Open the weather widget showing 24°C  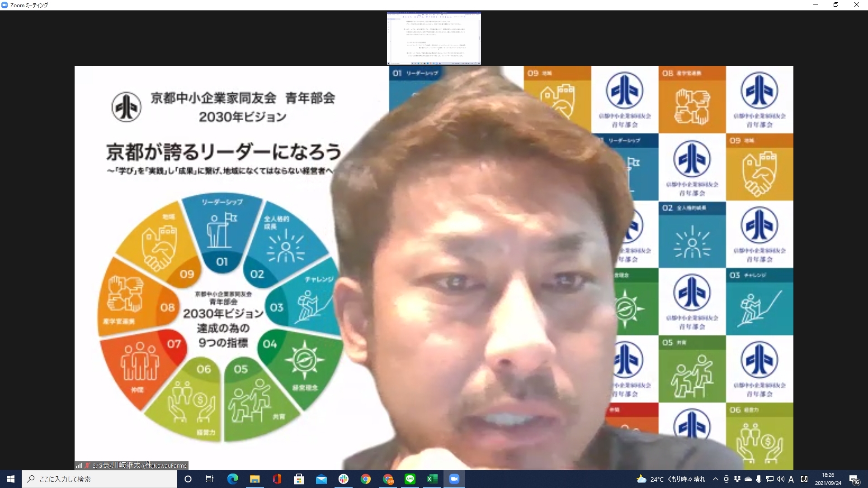click(x=670, y=479)
